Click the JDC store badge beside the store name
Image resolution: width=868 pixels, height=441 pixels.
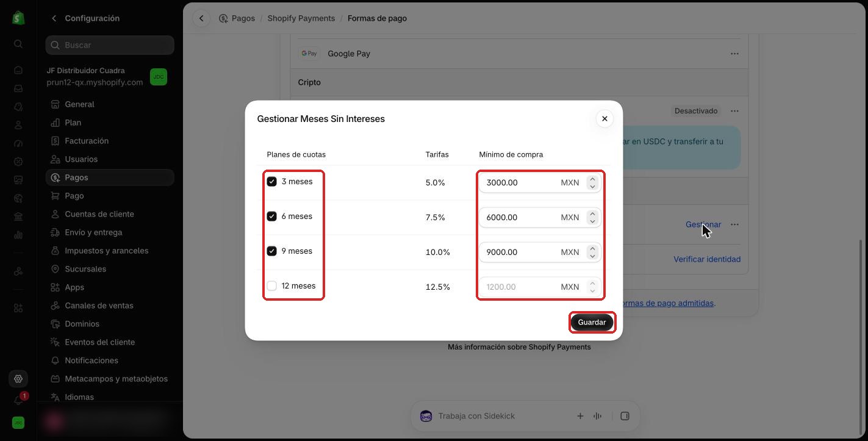pos(159,77)
